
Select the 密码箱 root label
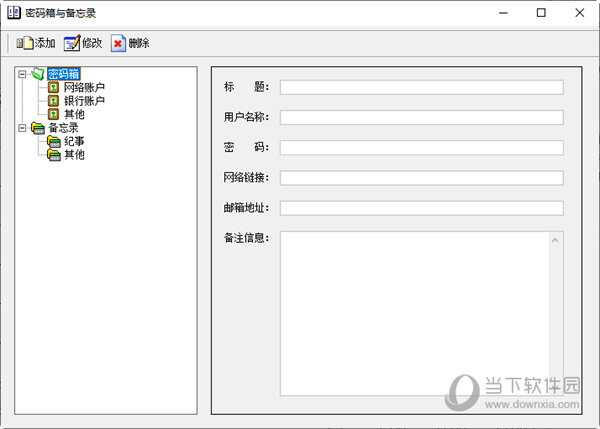click(x=64, y=74)
